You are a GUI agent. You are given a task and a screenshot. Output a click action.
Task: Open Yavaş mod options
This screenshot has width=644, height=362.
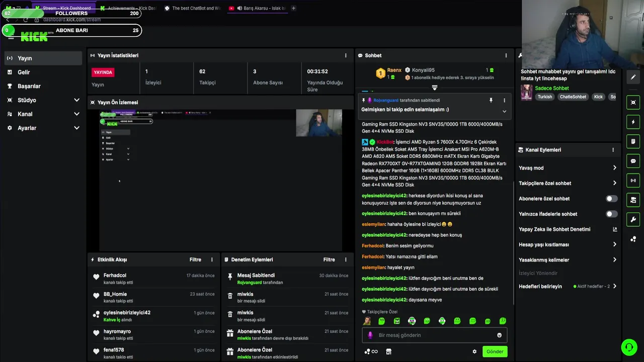[x=567, y=168]
